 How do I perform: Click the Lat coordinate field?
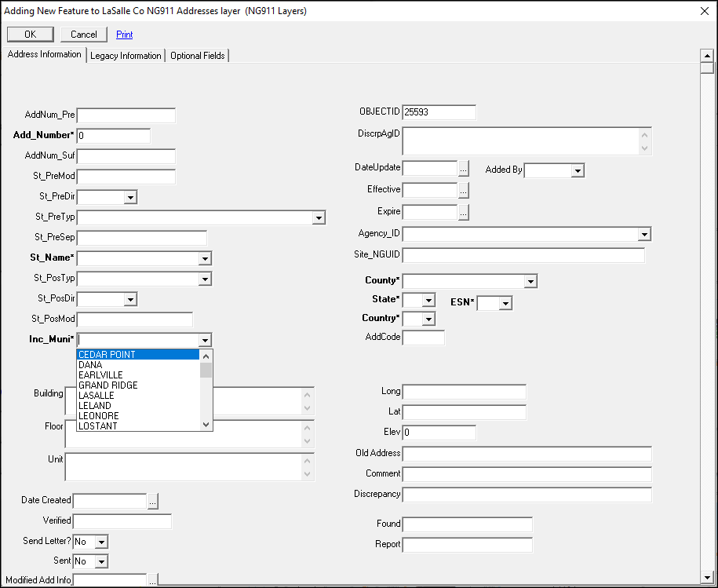click(x=465, y=413)
